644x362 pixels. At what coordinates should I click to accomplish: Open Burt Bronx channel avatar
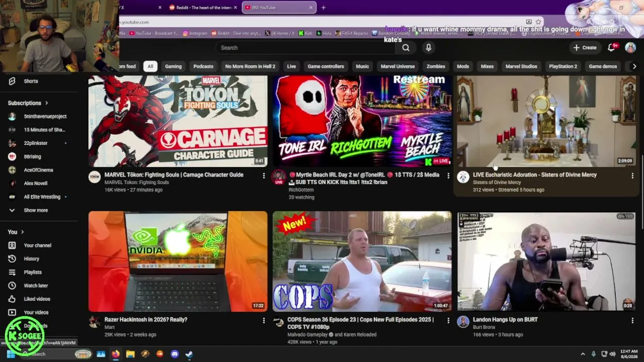pos(463,321)
